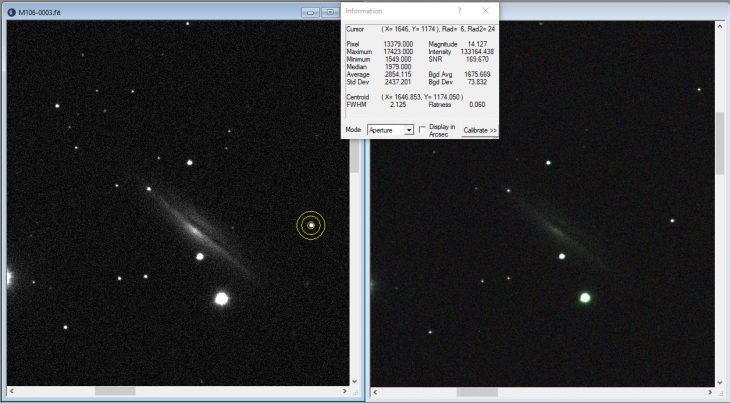Click the large bright star in left image
Image resolution: width=730 pixels, height=403 pixels.
pos(221,298)
